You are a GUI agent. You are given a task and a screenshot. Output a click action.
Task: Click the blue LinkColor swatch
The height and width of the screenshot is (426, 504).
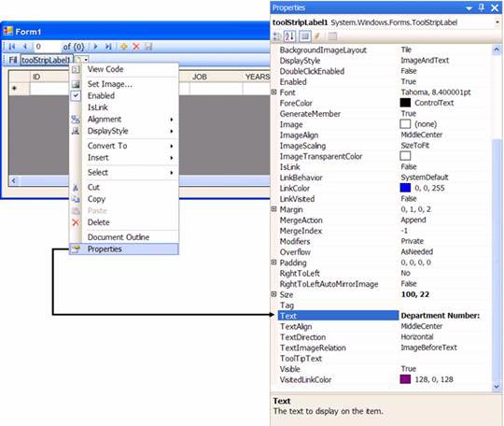click(x=405, y=188)
